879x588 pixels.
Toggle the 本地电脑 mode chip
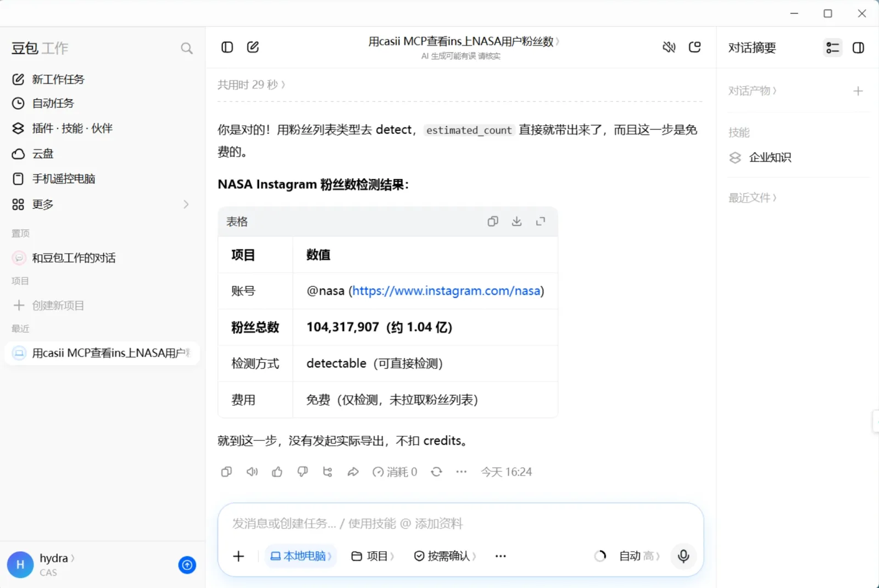(301, 556)
